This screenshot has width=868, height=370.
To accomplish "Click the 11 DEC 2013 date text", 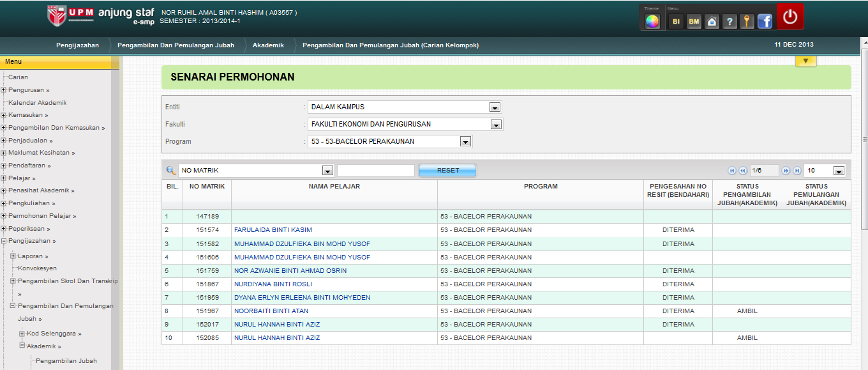I will pyautogui.click(x=794, y=45).
